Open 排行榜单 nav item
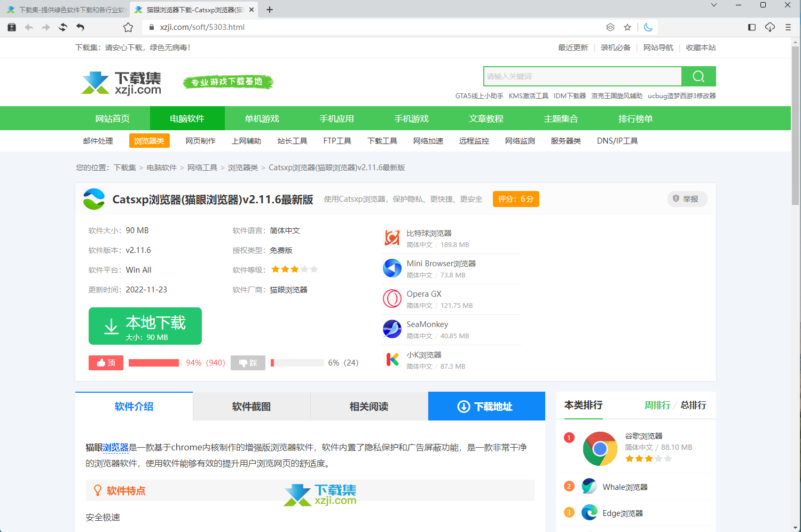801x532 pixels. (636, 118)
